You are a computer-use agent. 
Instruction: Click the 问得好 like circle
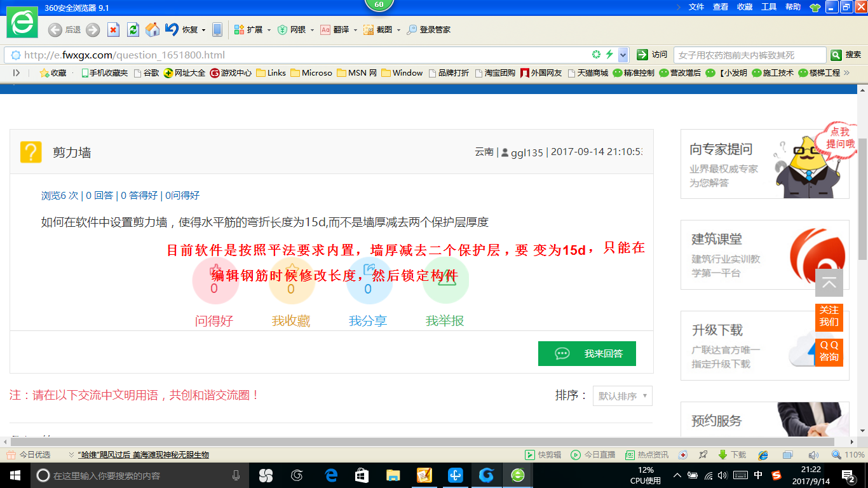tap(215, 281)
